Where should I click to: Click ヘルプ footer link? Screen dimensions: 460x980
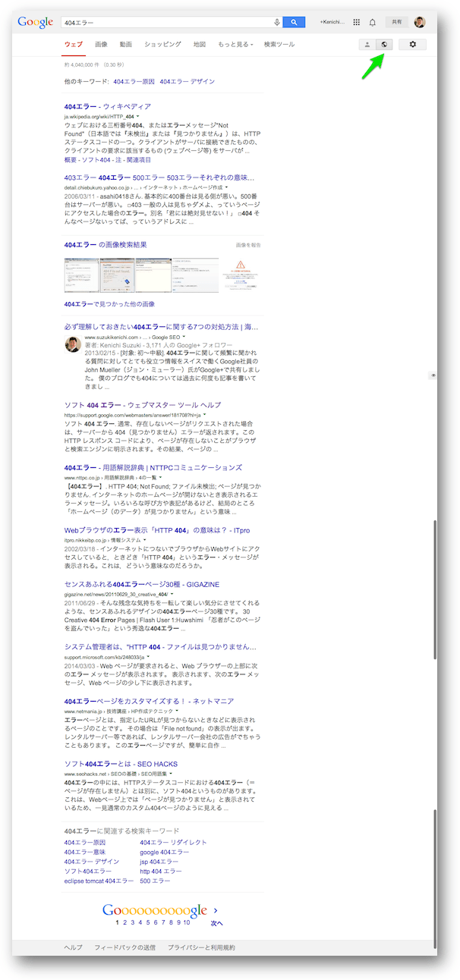point(73,947)
